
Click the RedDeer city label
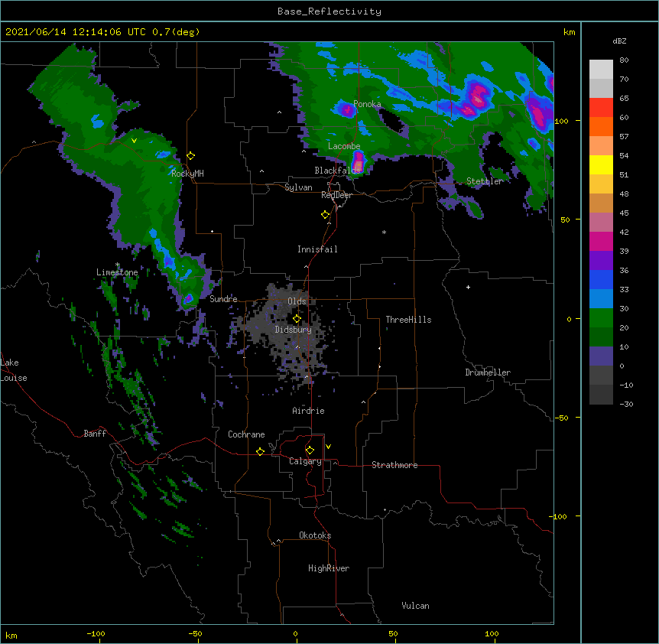coord(336,195)
